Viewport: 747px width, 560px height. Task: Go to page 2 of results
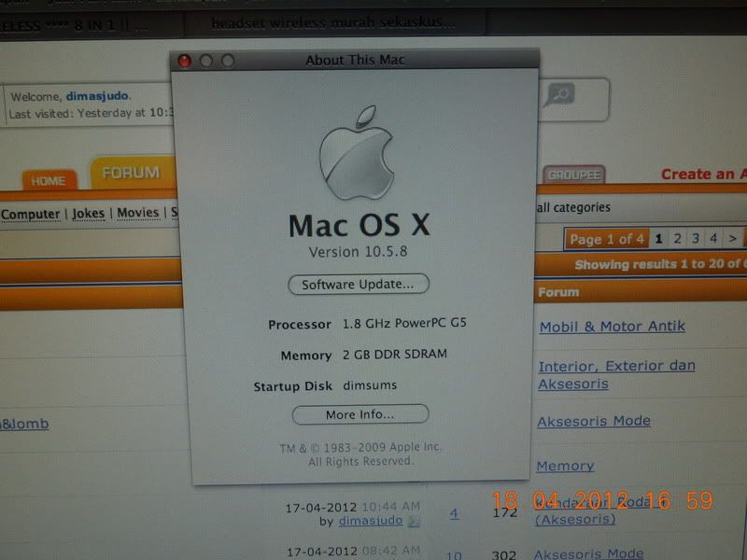(677, 238)
